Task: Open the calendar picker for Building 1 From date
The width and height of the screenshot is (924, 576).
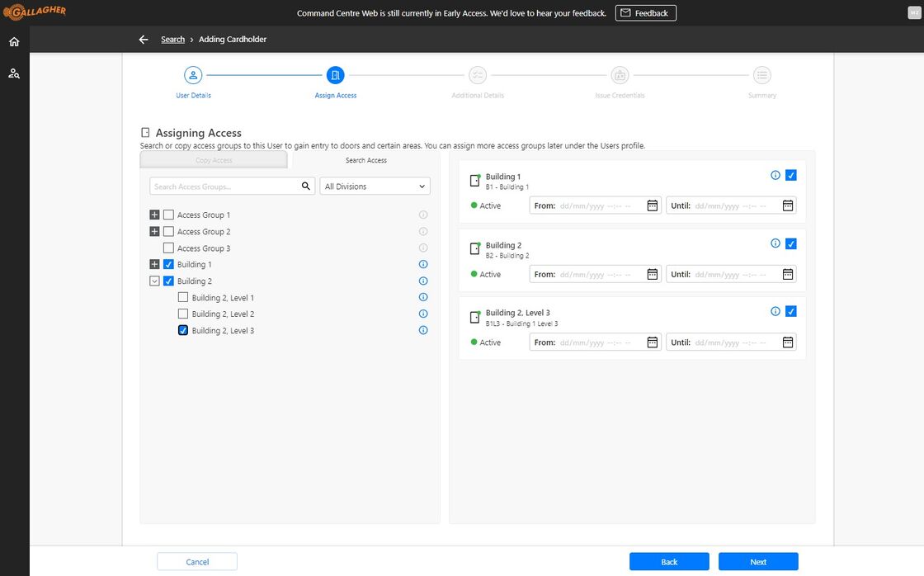Action: pos(652,205)
